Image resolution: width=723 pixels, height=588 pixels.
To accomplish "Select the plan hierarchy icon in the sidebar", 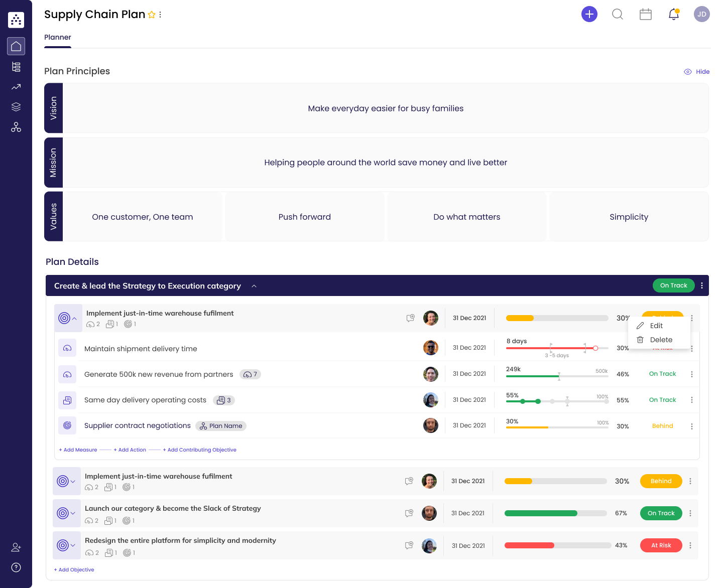I will click(16, 66).
